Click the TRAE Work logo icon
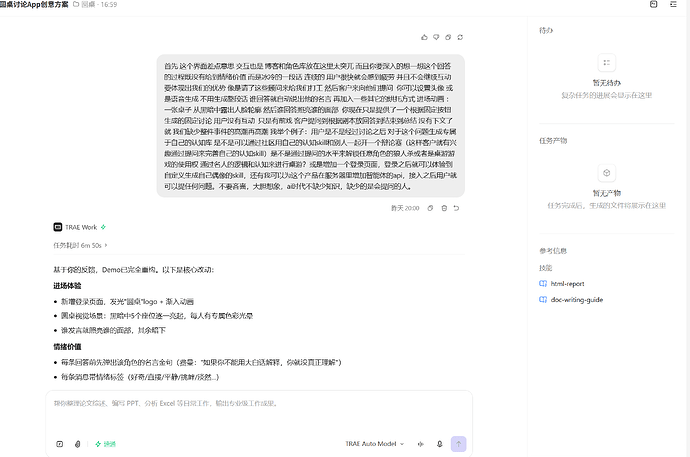The height and width of the screenshot is (457, 690). pyautogui.click(x=58, y=227)
